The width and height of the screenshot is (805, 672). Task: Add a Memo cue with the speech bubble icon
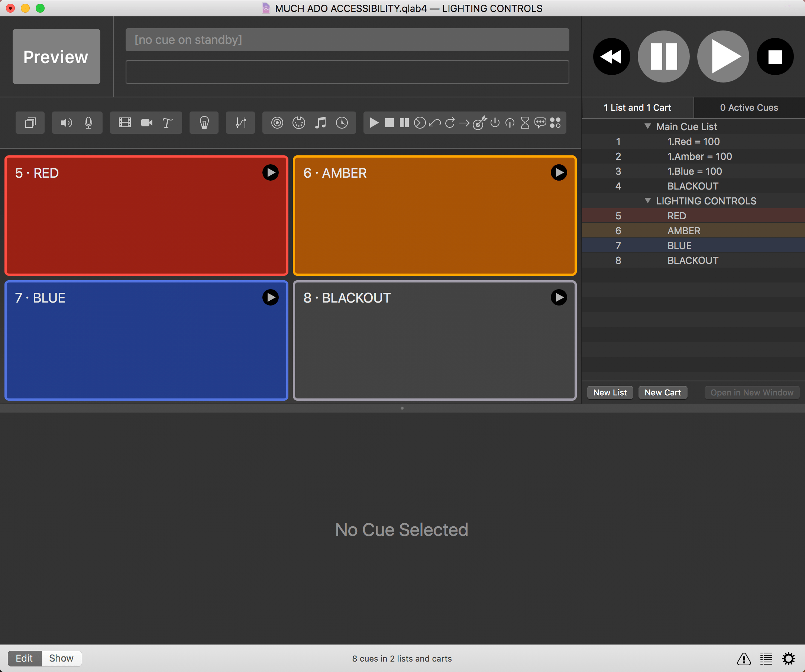540,123
